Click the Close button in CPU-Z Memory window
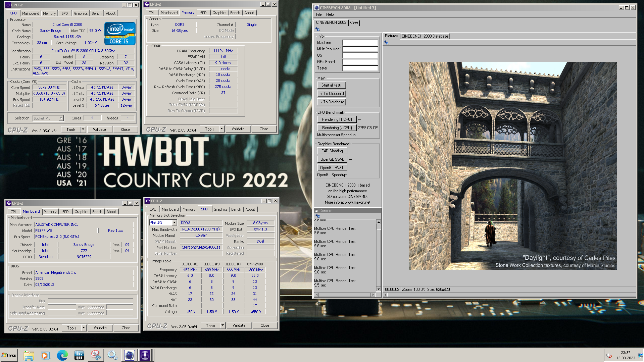The height and width of the screenshot is (362, 644). tap(264, 129)
